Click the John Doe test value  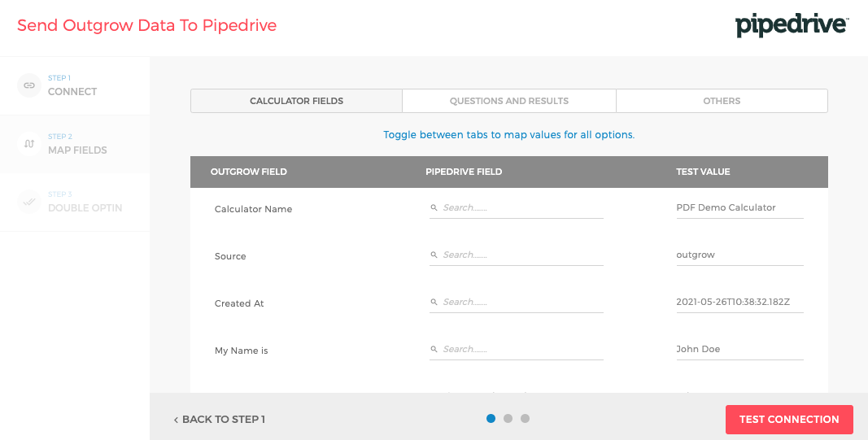pyautogui.click(x=739, y=349)
